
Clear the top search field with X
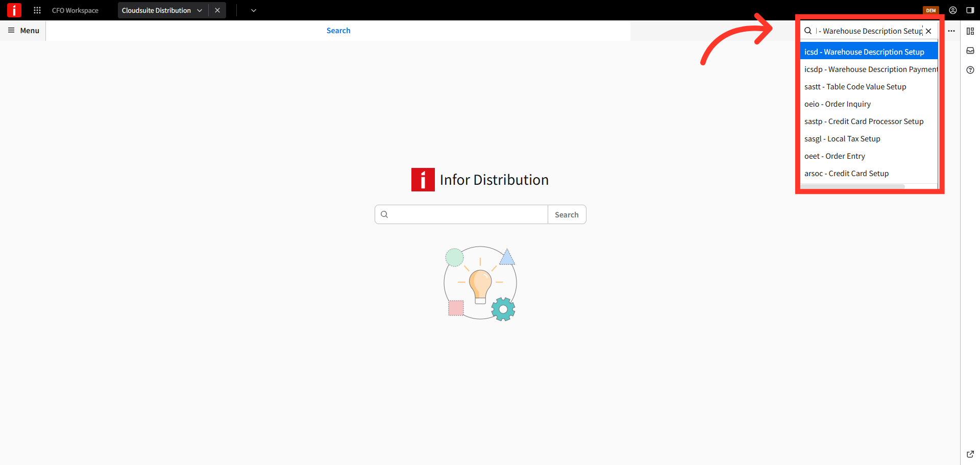(x=928, y=31)
